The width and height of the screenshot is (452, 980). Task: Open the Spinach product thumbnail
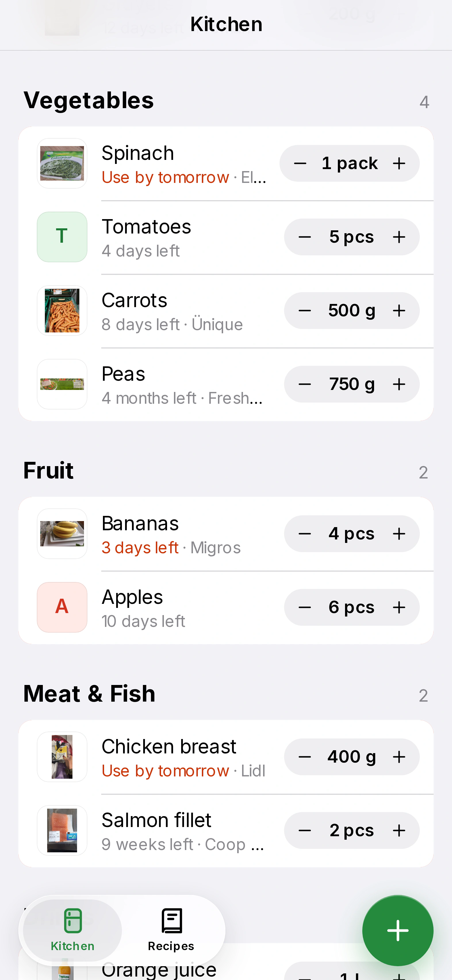62,163
